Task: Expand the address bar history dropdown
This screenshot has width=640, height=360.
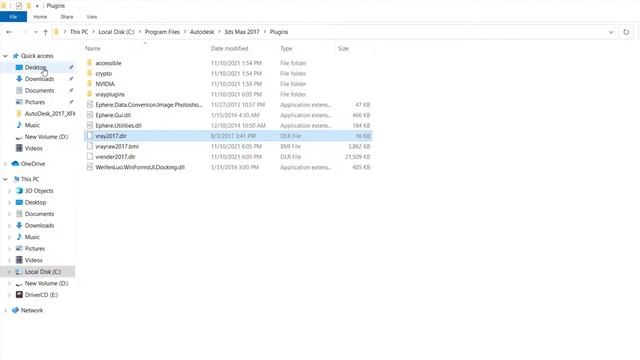Action: coord(611,32)
